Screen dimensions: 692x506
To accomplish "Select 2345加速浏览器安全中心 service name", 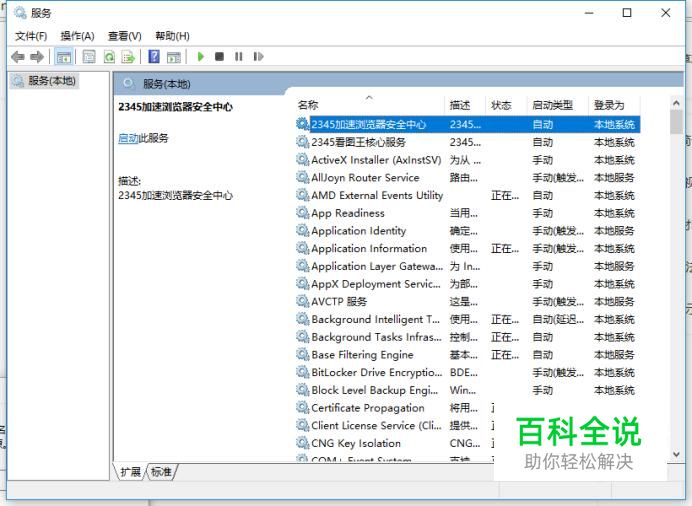I will [369, 124].
